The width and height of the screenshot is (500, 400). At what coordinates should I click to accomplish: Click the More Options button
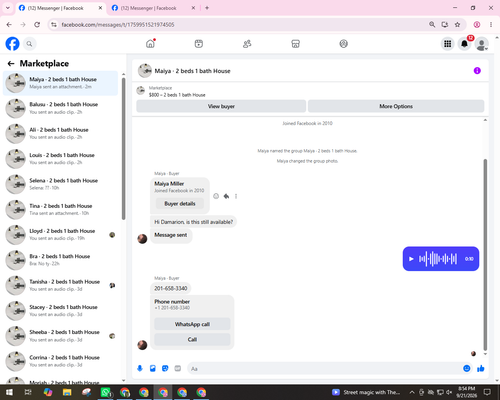coord(396,106)
